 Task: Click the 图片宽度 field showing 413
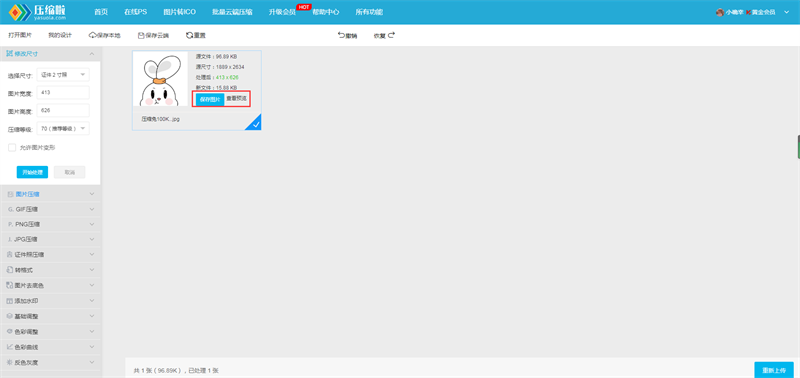click(63, 93)
